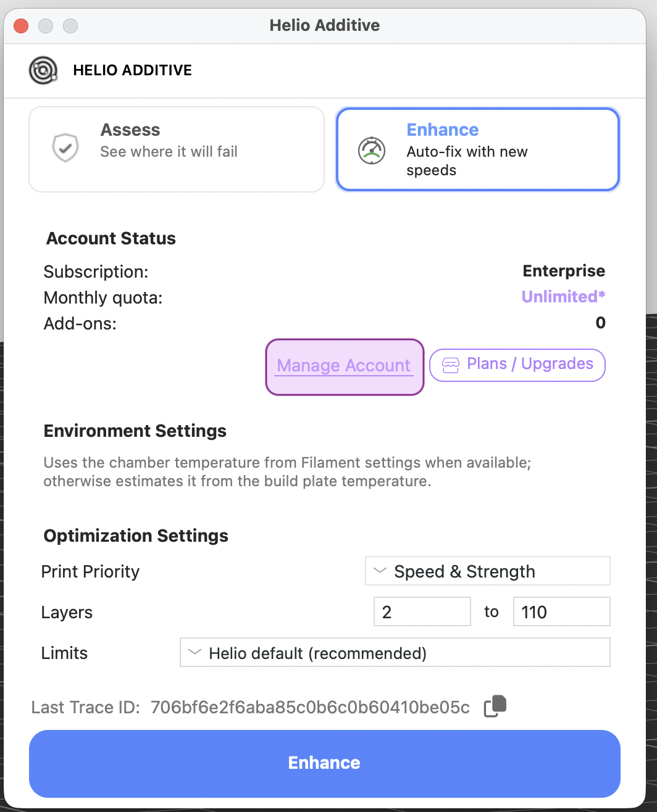657x812 pixels.
Task: Click the Last Trace ID value text
Action: point(310,707)
